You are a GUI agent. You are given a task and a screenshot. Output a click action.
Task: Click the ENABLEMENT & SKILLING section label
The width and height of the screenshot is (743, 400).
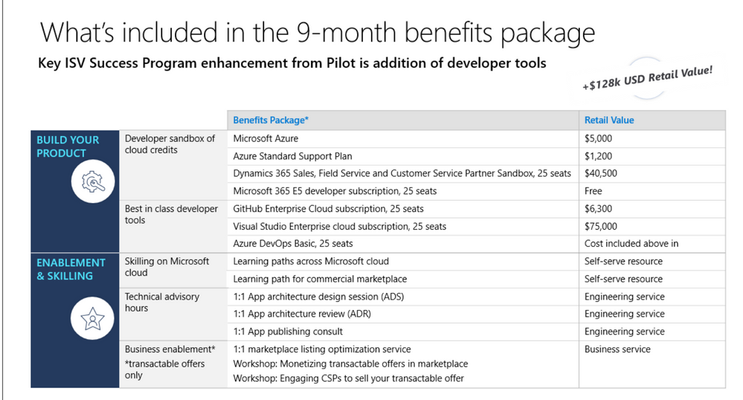click(x=71, y=269)
